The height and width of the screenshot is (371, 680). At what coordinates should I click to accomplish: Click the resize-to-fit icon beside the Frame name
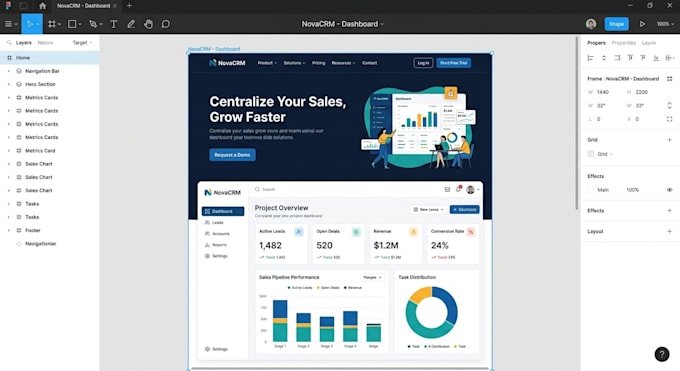(x=670, y=79)
